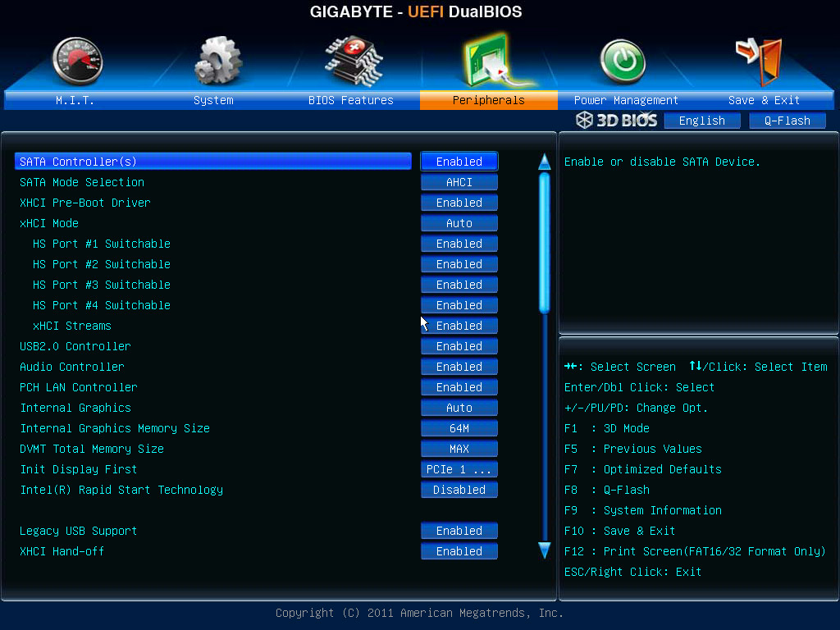The image size is (840, 630).
Task: Open Init Display First PCIe 1 dropdown
Action: 459,469
